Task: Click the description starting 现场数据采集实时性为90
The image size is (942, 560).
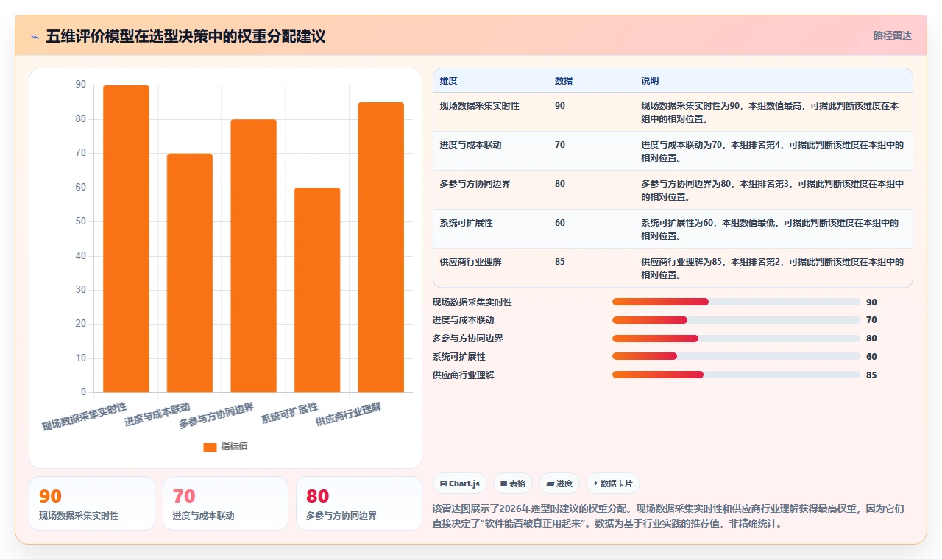Action: pyautogui.click(x=770, y=113)
